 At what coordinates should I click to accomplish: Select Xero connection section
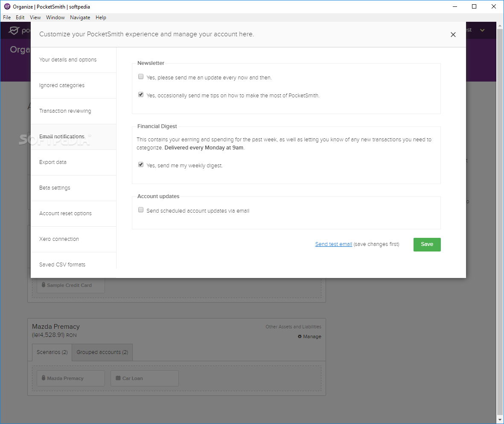[73, 239]
